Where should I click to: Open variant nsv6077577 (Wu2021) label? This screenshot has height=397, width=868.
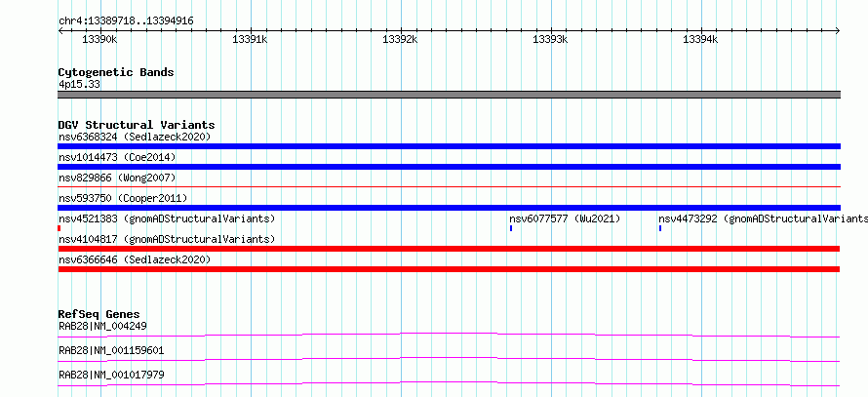coord(565,218)
